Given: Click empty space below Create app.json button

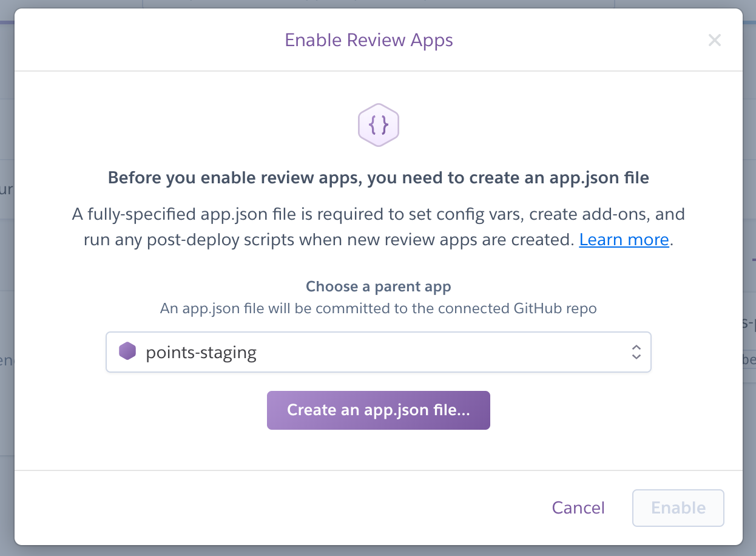Looking at the screenshot, I should coord(378,450).
